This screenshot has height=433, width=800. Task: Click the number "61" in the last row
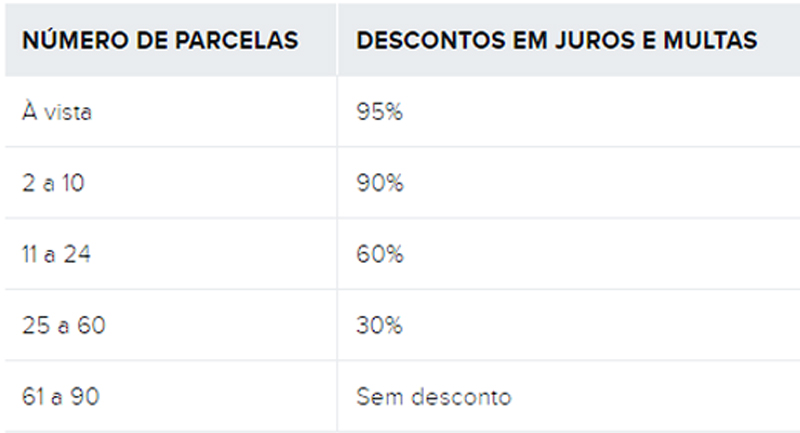tap(32, 397)
